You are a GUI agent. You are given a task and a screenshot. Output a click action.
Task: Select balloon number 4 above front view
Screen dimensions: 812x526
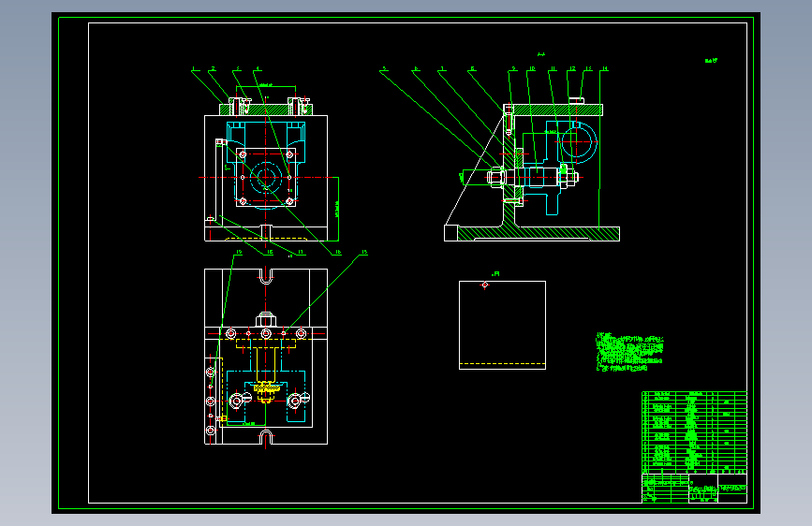point(258,68)
